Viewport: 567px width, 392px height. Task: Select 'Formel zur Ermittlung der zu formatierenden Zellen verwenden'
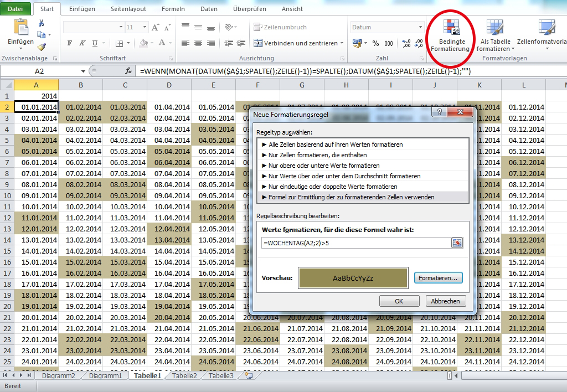pyautogui.click(x=363, y=197)
